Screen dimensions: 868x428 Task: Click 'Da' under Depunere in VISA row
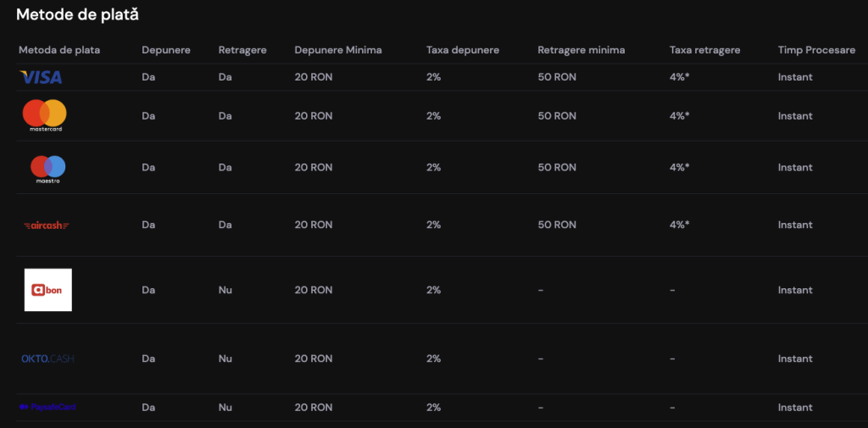(x=148, y=77)
